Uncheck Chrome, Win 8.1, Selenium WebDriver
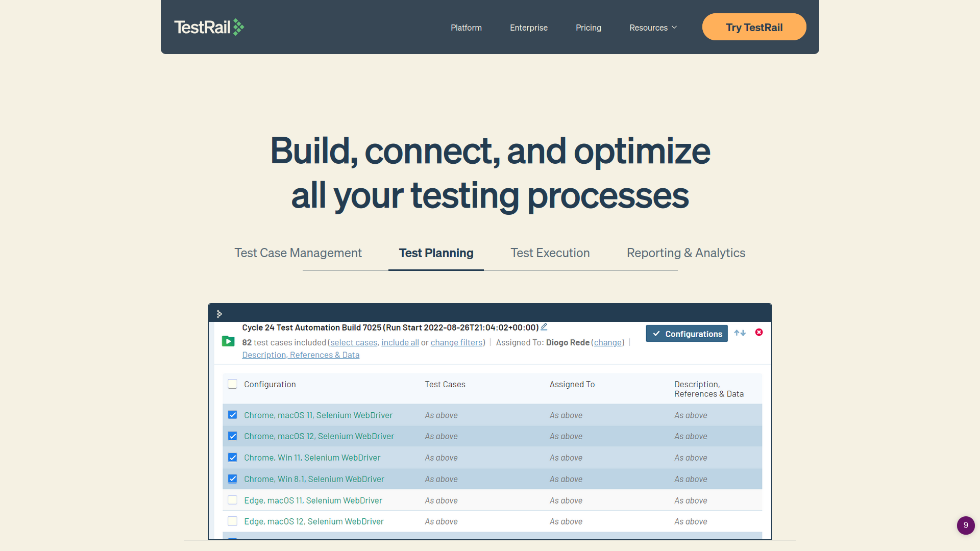Screen dimensions: 980x551 click(x=232, y=479)
